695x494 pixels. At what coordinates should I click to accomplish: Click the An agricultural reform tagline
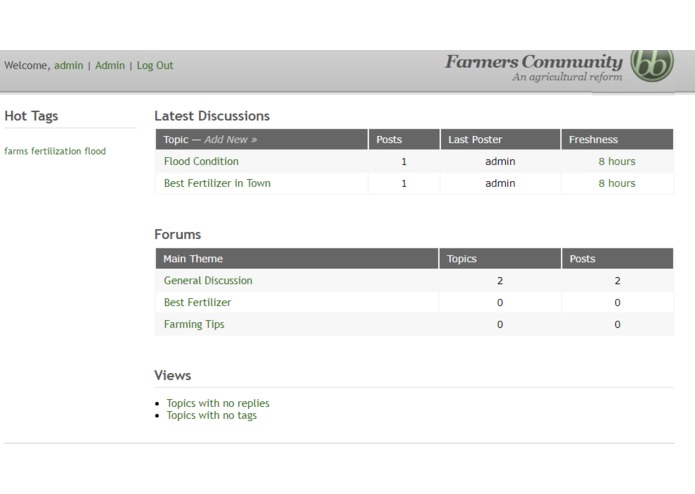(567, 77)
